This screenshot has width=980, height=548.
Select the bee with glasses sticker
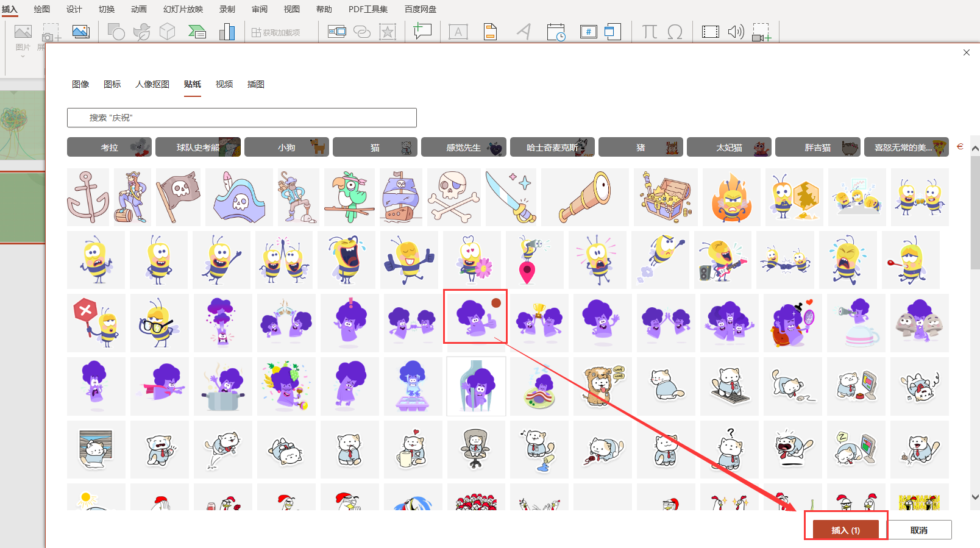pyautogui.click(x=160, y=323)
